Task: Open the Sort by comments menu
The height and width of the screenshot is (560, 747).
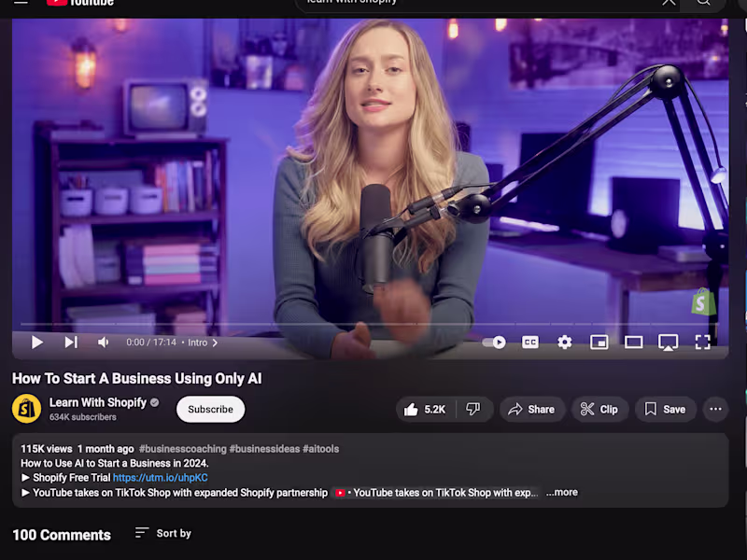Action: click(162, 533)
